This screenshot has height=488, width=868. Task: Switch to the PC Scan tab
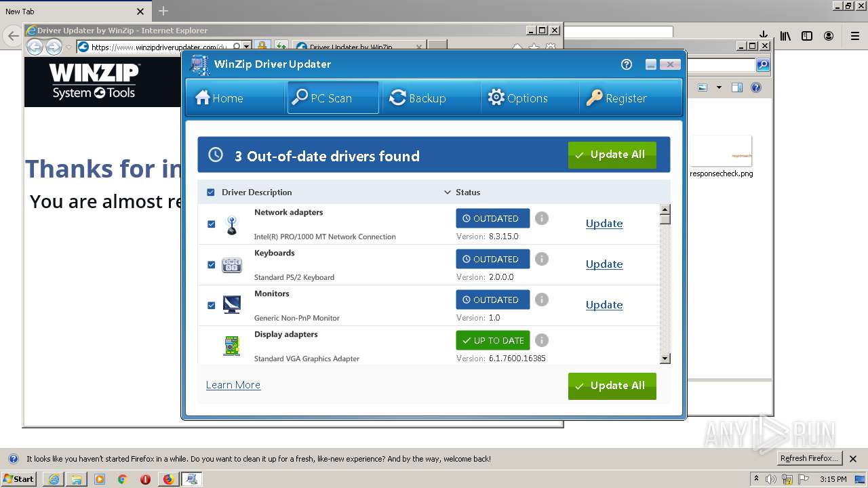click(332, 98)
